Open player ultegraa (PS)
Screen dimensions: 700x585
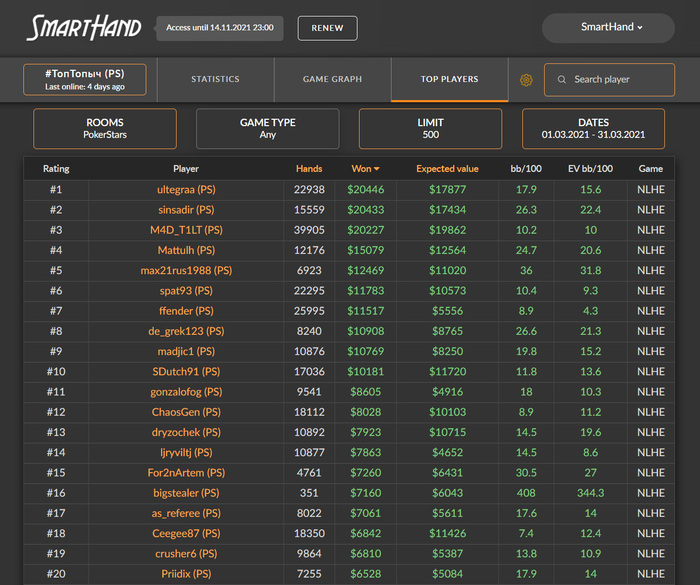(x=186, y=190)
